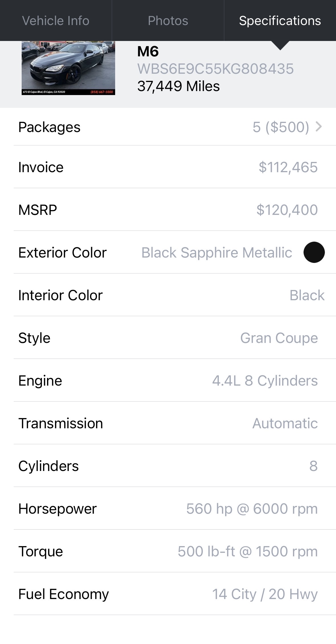Switch to the Vehicle Info tab
The image size is (336, 644).
coord(56,20)
